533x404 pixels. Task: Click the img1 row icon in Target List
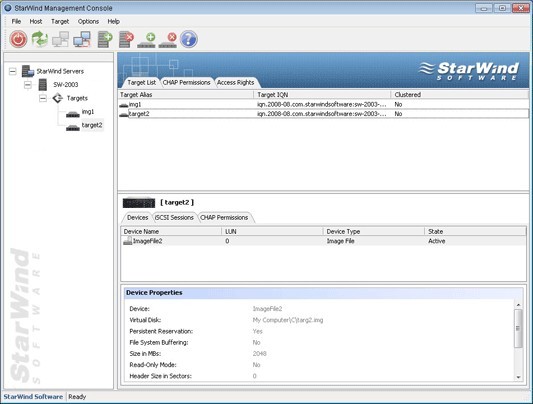pos(124,105)
